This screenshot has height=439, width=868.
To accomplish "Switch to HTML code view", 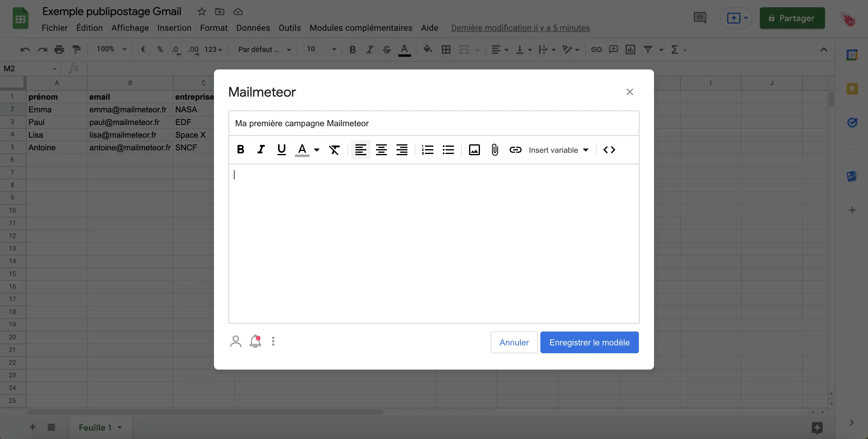I will tap(609, 149).
